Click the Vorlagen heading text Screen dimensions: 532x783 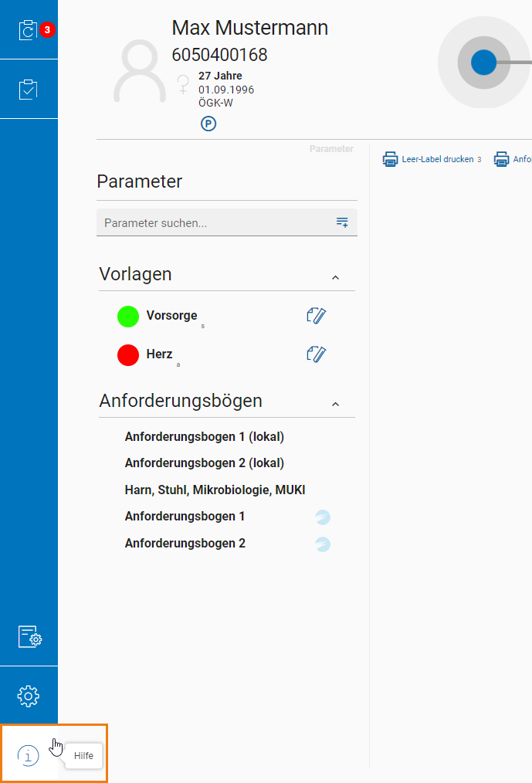point(135,274)
